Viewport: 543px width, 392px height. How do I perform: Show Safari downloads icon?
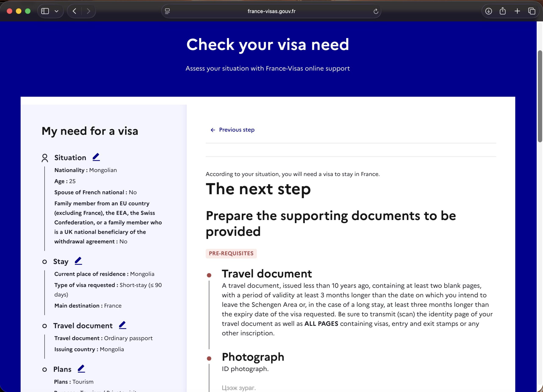pyautogui.click(x=488, y=11)
